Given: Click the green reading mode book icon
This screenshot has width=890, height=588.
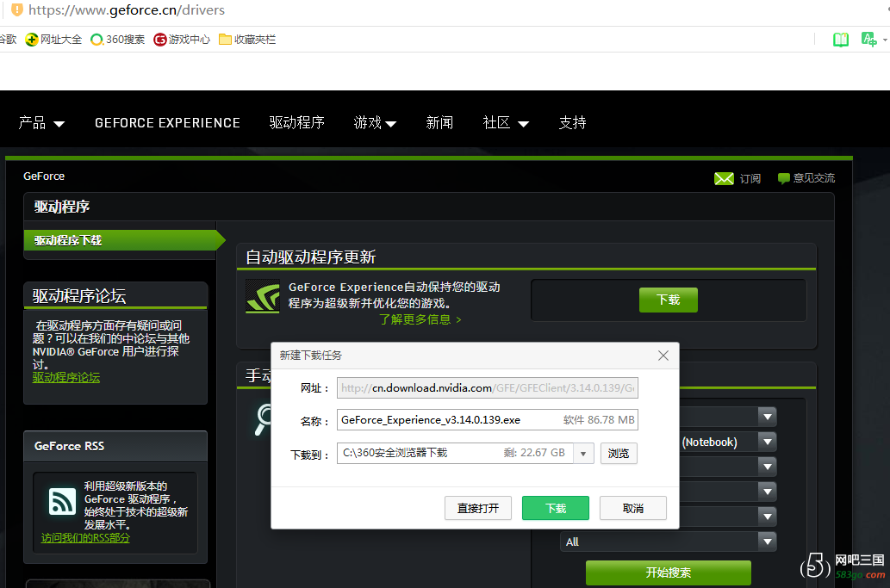Looking at the screenshot, I should (x=841, y=40).
